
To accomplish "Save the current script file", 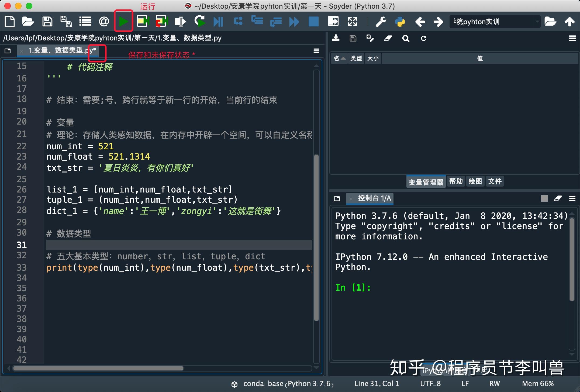I will tap(47, 21).
